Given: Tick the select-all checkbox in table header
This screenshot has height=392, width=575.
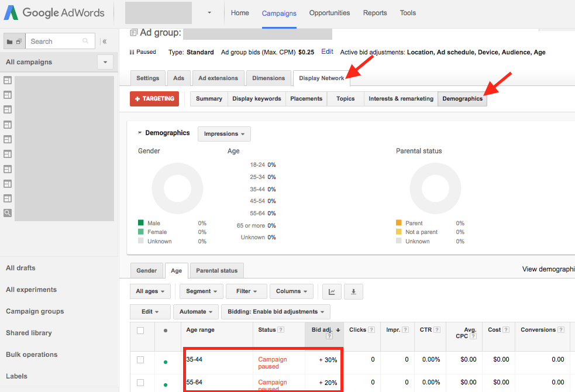Looking at the screenshot, I should pyautogui.click(x=140, y=331).
